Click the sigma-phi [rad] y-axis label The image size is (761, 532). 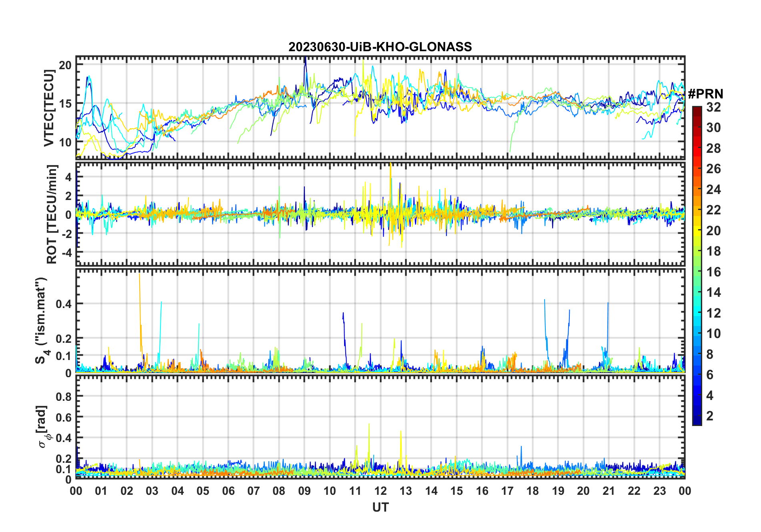[42, 426]
